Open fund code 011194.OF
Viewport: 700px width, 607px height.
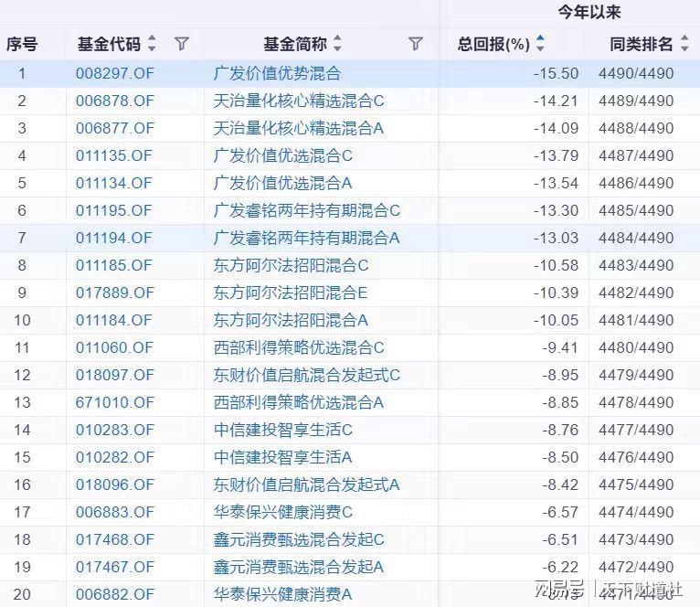114,238
